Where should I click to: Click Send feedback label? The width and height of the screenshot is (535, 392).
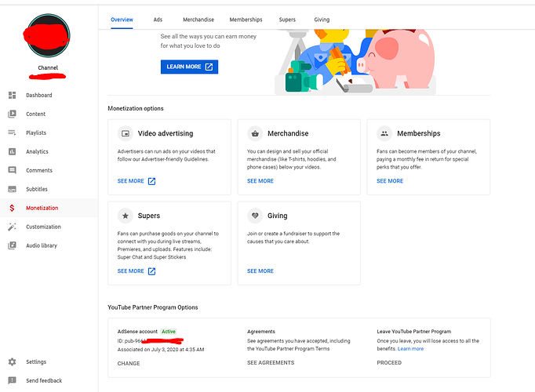[45, 380]
